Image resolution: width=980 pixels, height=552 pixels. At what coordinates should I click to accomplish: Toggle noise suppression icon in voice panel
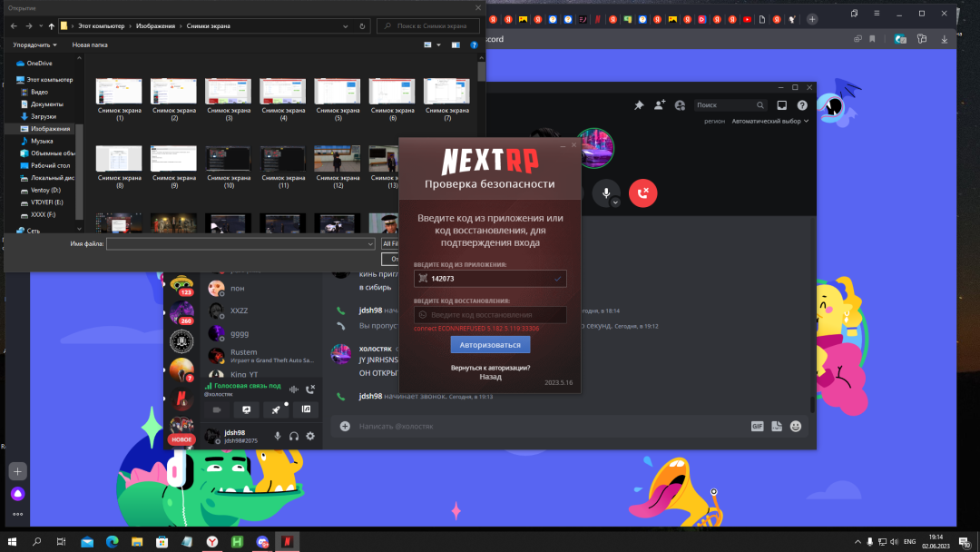(x=294, y=389)
